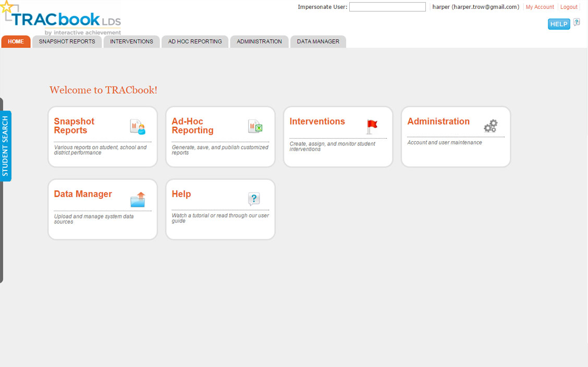Open the Ad-Hoc Reporting card title
Viewport: 588px width, 367px height.
[192, 126]
